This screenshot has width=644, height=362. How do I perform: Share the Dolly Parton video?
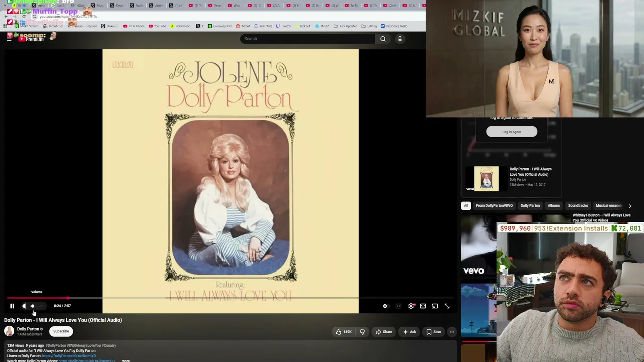pos(384,332)
